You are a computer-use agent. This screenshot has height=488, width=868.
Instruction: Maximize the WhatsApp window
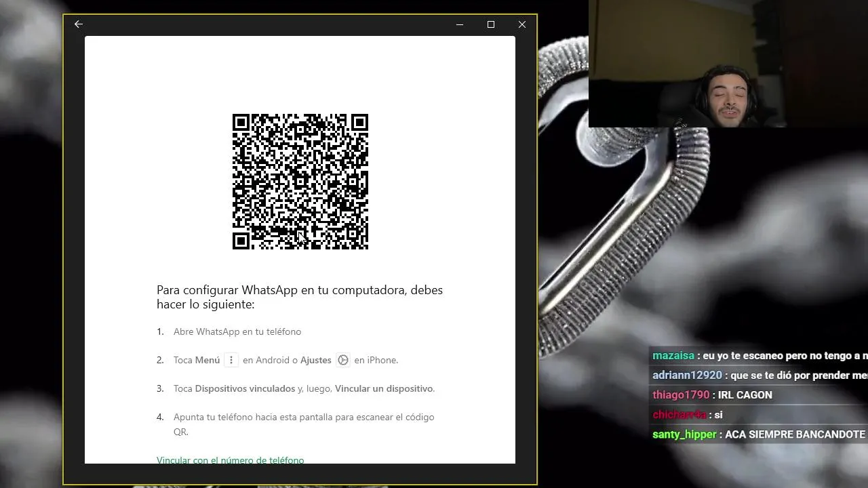coord(491,24)
